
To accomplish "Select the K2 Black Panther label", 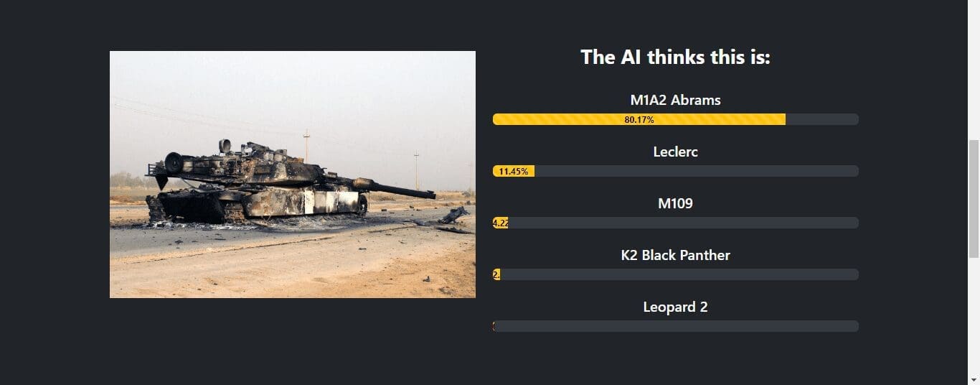I will [675, 255].
